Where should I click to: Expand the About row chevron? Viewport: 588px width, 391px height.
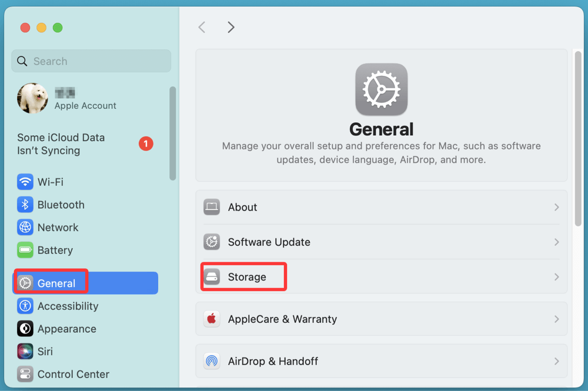[x=556, y=208]
